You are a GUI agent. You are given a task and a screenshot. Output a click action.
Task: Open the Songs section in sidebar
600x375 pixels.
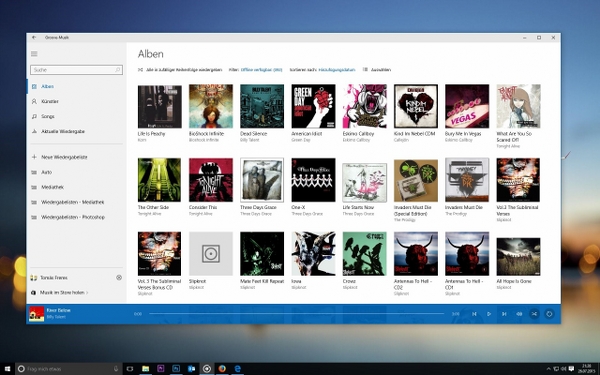click(77, 116)
